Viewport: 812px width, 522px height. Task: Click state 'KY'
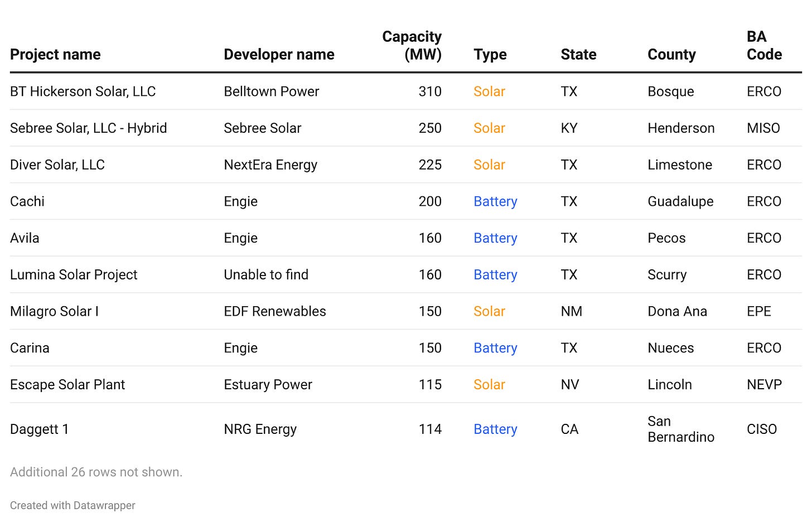coord(569,128)
